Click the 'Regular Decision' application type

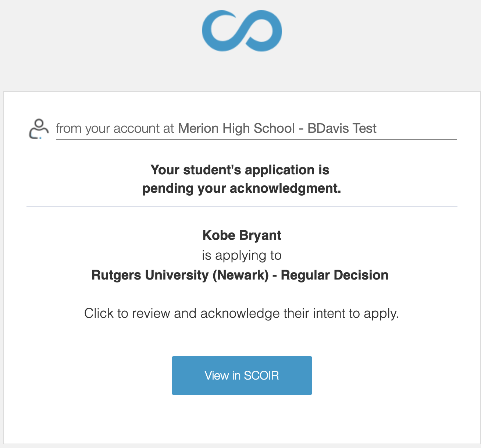coord(335,275)
